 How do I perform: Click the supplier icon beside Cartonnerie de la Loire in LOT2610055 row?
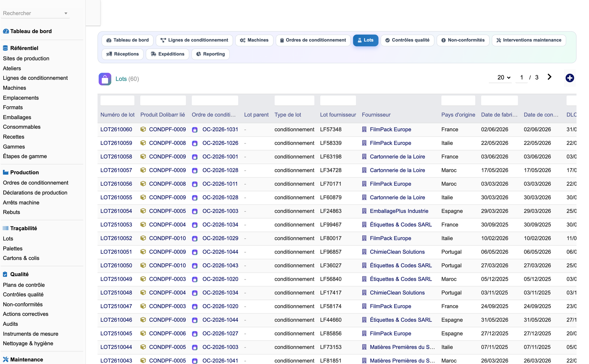click(x=364, y=197)
